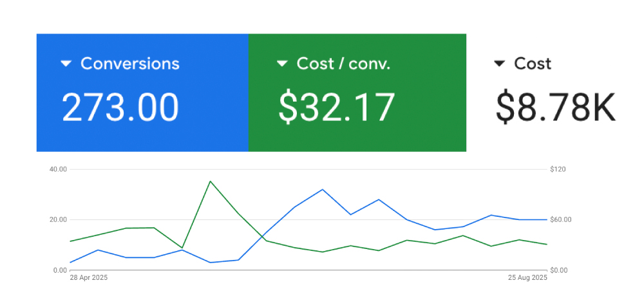Click the green line's highest peak
The width and height of the screenshot is (644, 305).
tap(210, 181)
